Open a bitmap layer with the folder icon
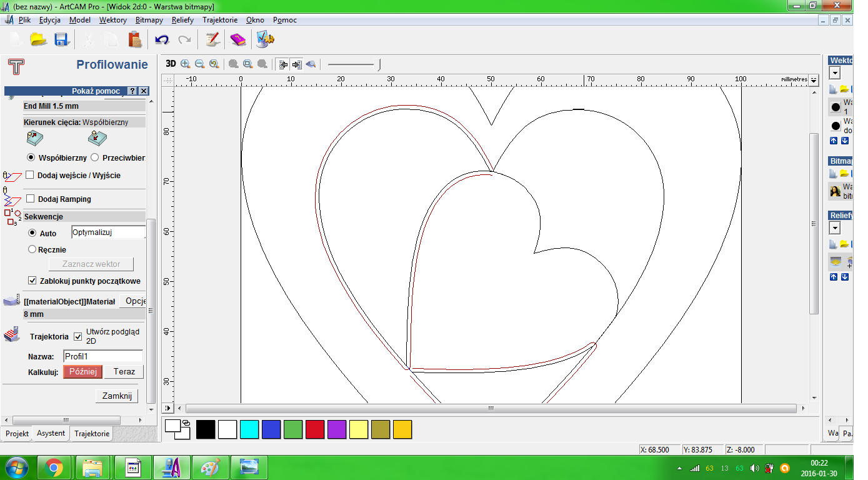868x480 pixels. 844,173
